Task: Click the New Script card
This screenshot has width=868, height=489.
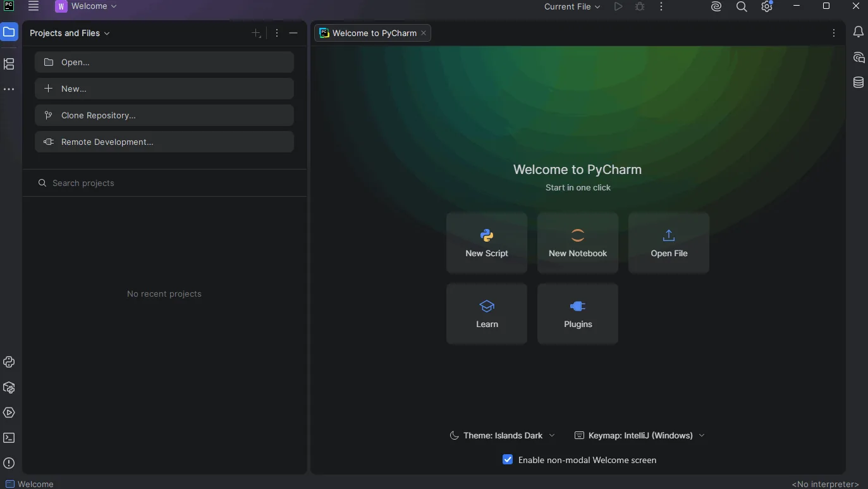Action: click(487, 243)
